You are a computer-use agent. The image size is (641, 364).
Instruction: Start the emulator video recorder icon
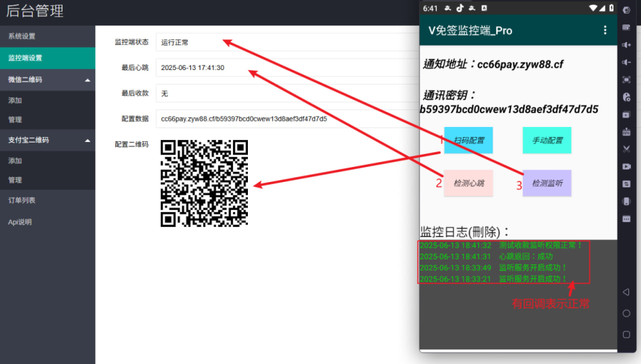point(626,166)
